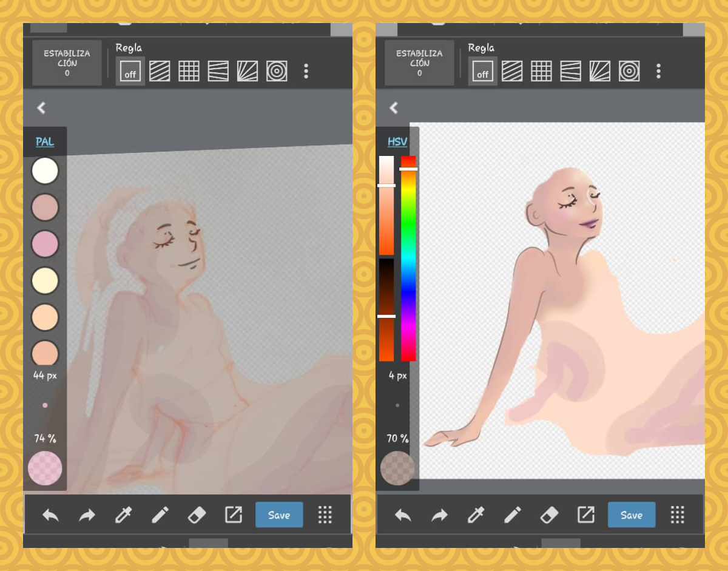Choose grid ruler in right screenshot
This screenshot has height=571, width=728.
(x=541, y=71)
